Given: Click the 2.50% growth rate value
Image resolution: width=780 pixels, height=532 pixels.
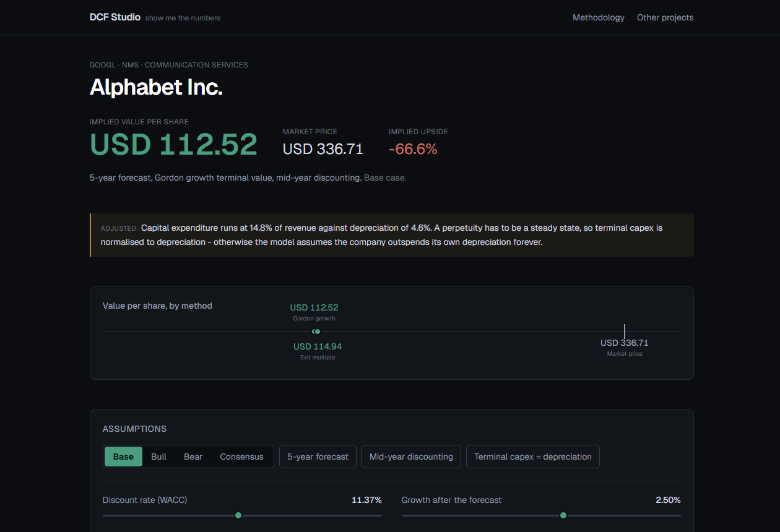Looking at the screenshot, I should point(668,500).
